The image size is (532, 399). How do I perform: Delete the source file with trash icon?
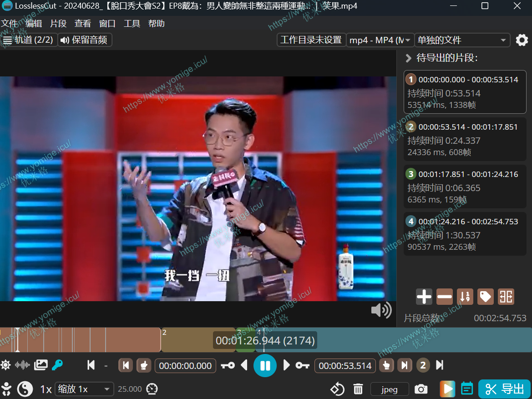[358, 389]
